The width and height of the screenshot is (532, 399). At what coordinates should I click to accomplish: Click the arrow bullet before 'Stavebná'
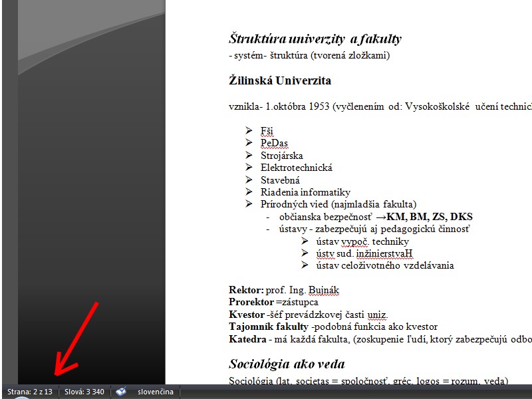tap(249, 180)
